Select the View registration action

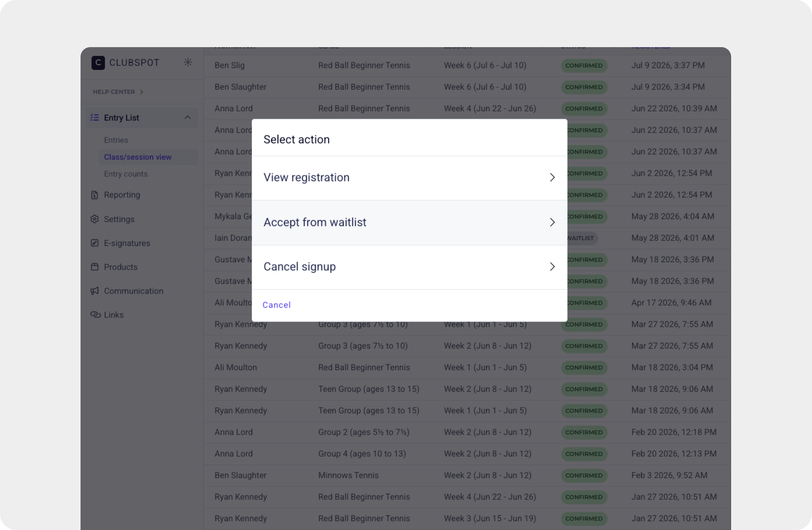click(x=410, y=178)
